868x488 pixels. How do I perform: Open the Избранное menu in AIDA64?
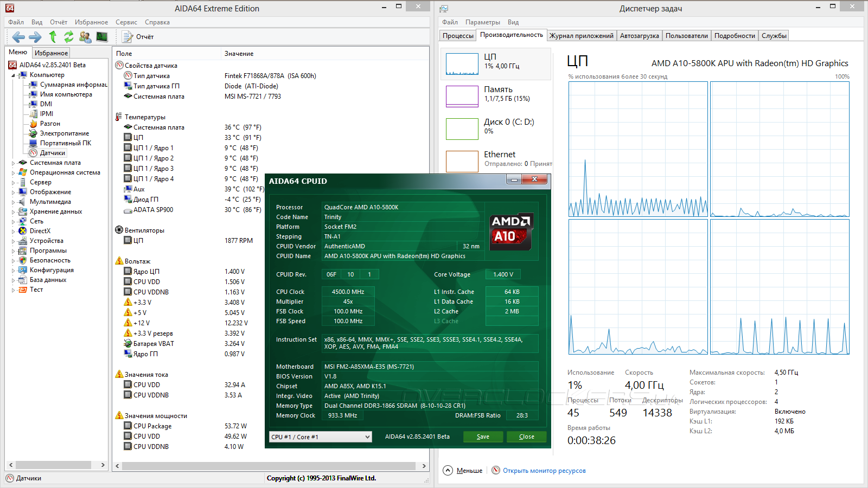(x=91, y=22)
